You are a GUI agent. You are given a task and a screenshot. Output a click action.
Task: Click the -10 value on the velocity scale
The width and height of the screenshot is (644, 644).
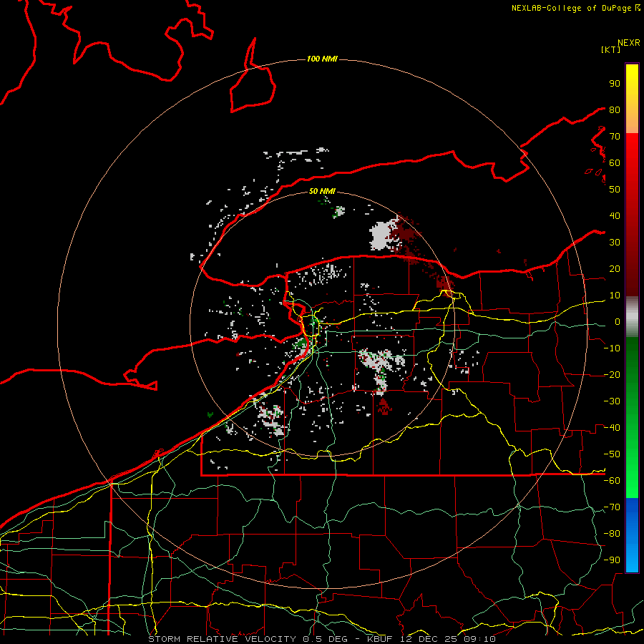(612, 348)
